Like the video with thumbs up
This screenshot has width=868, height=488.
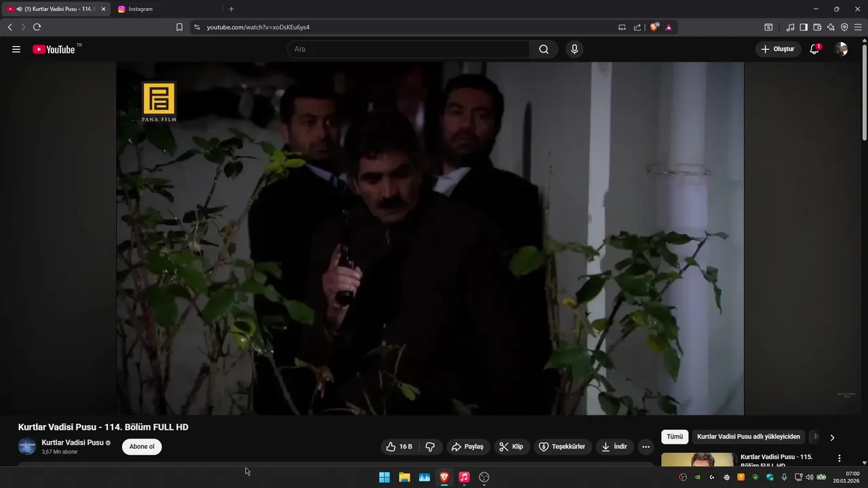399,447
